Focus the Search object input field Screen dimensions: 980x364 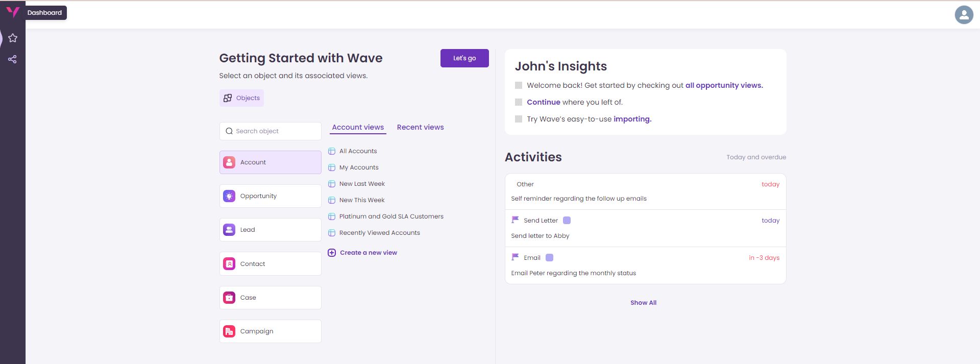tap(271, 131)
